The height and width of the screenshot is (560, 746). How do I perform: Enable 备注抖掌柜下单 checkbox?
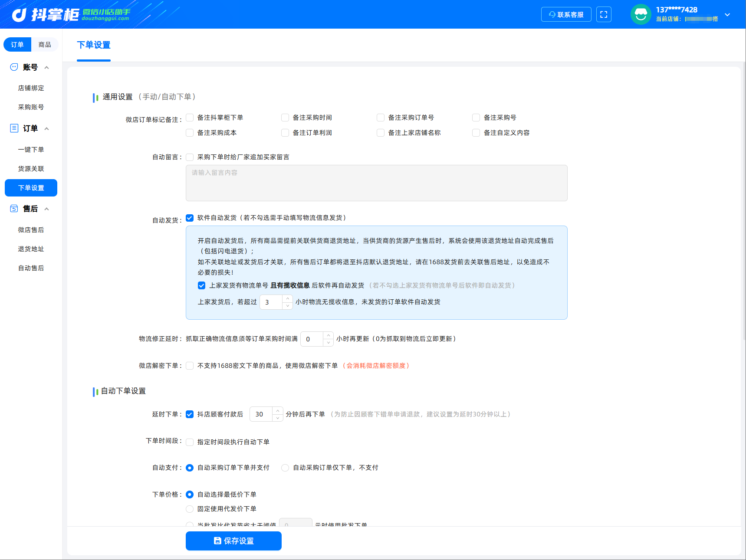[190, 118]
